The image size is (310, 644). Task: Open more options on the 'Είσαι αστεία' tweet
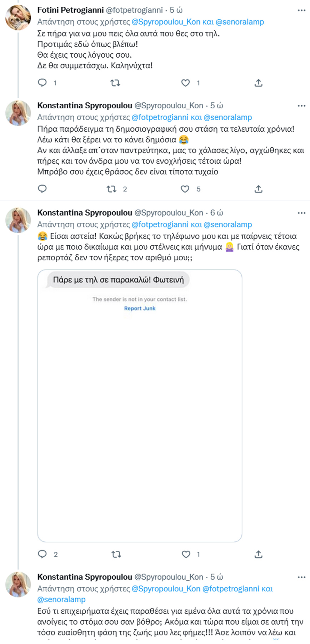301,213
